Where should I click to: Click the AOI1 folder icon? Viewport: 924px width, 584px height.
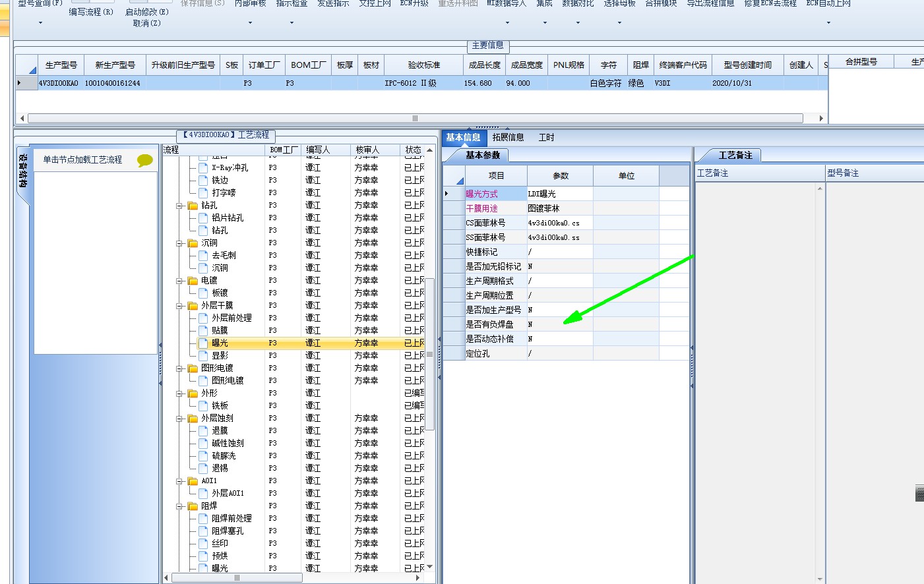(x=193, y=481)
